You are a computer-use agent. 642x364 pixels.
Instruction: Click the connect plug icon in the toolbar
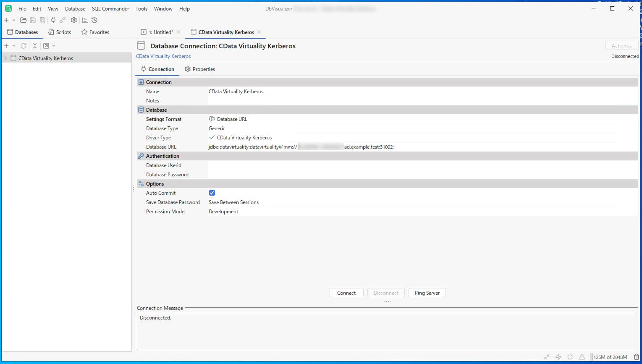point(53,20)
